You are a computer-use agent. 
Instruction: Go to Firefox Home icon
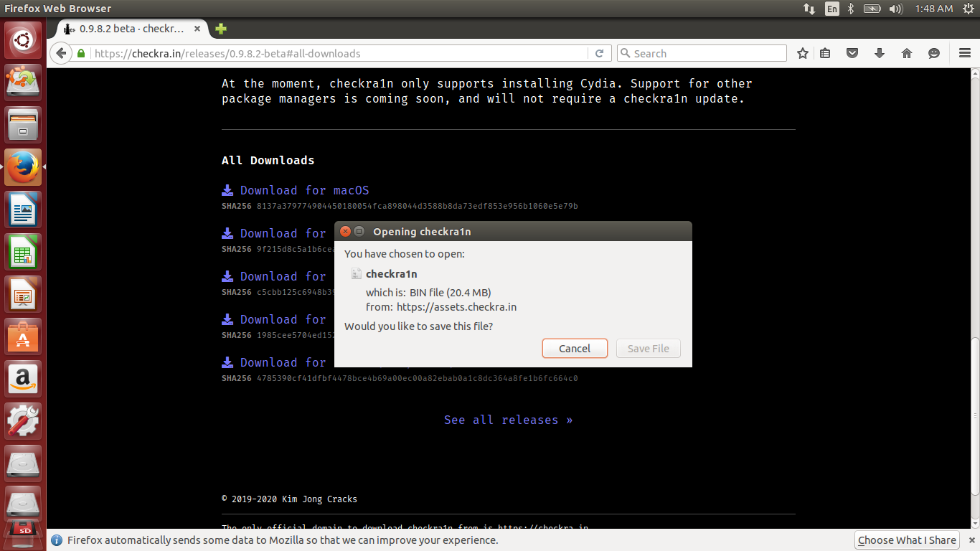[907, 53]
